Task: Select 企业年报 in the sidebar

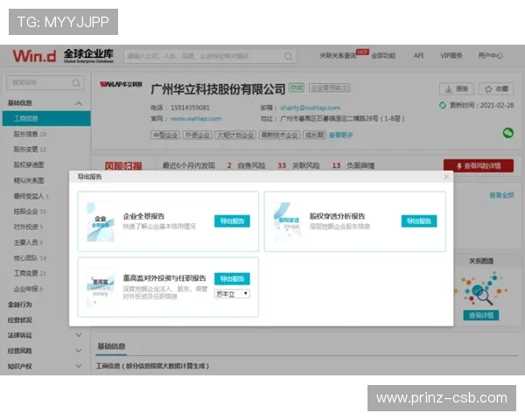Action: [28, 289]
